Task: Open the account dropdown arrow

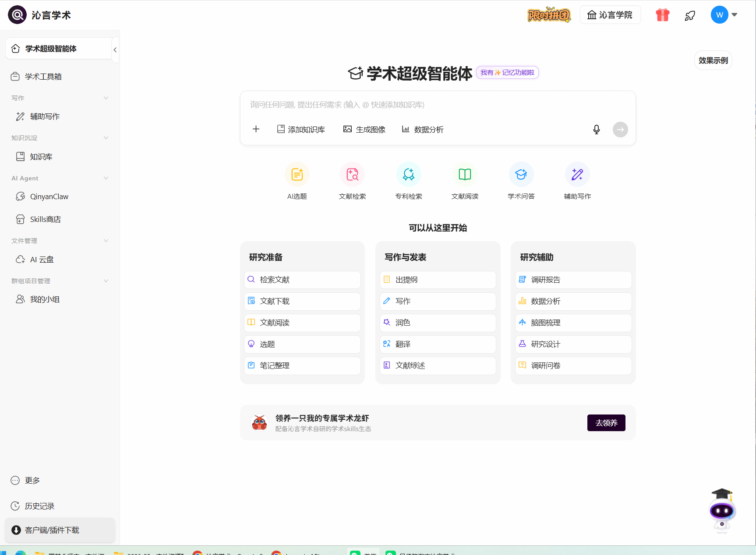Action: (x=735, y=15)
